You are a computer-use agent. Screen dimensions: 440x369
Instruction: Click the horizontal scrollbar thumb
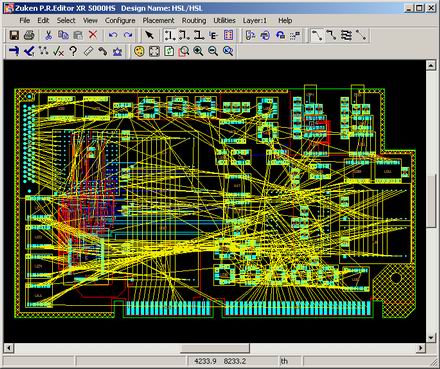(x=215, y=348)
